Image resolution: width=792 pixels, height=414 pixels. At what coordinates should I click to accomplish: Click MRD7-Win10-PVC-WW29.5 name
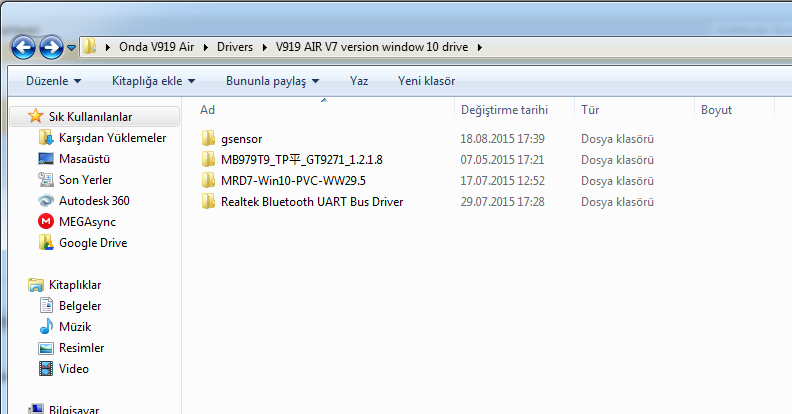pyautogui.click(x=293, y=181)
